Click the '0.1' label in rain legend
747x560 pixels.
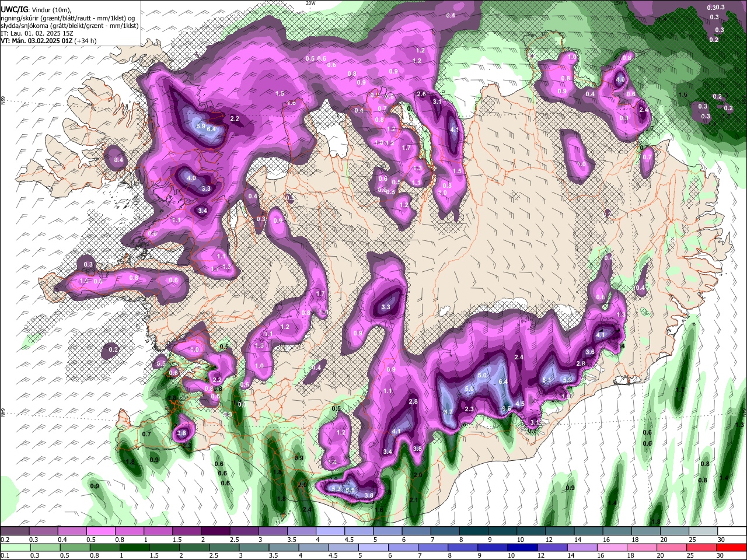point(4,556)
